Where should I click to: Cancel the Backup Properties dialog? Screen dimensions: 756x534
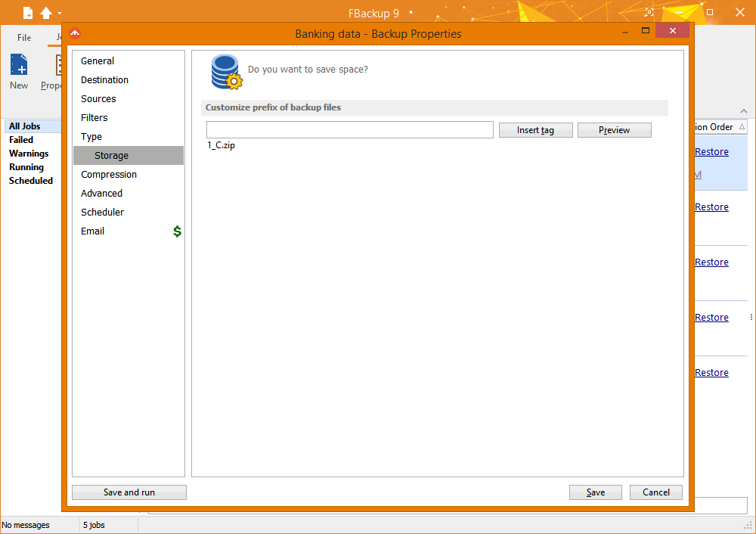655,492
